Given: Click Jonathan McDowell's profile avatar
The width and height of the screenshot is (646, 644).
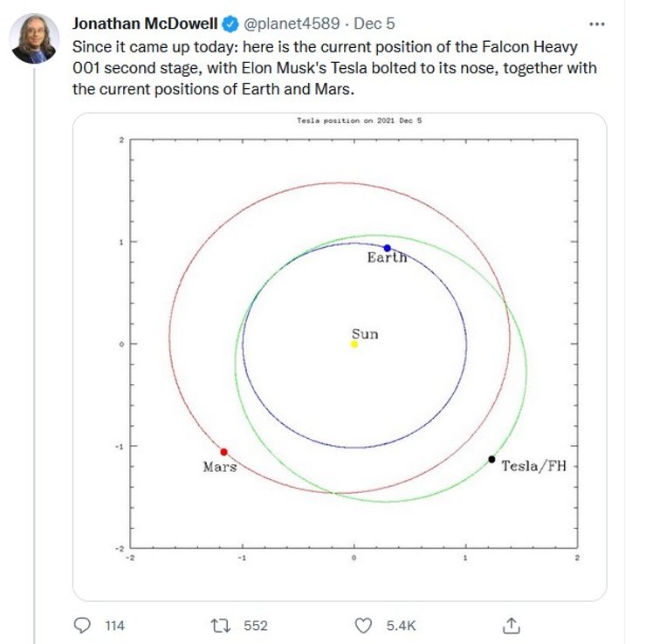Looking at the screenshot, I should click(x=34, y=38).
